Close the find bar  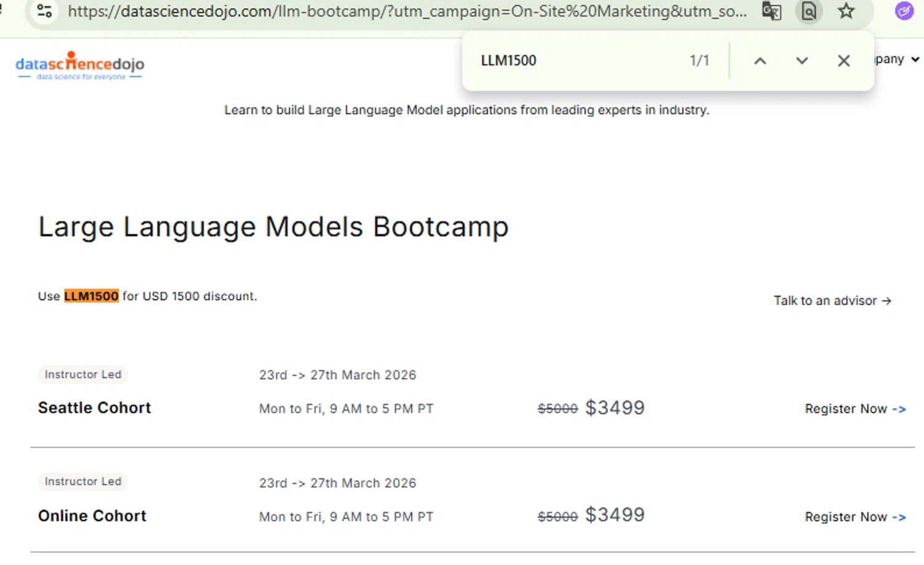pos(844,60)
